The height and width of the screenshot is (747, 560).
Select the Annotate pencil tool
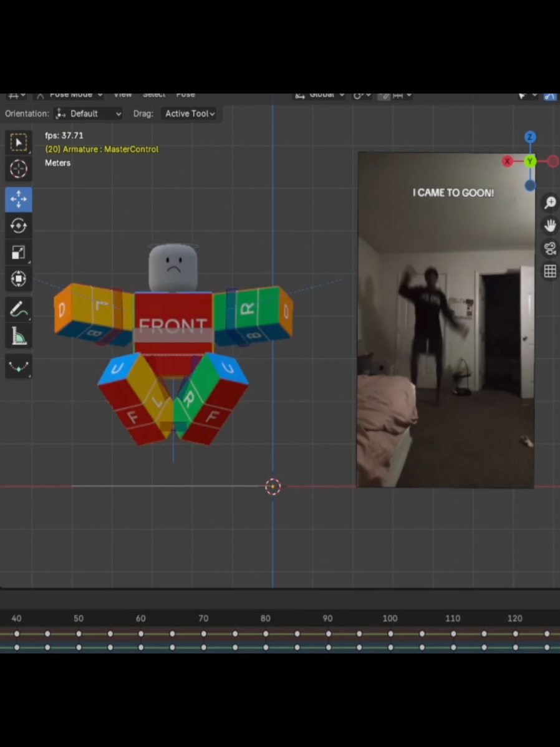pyautogui.click(x=19, y=310)
